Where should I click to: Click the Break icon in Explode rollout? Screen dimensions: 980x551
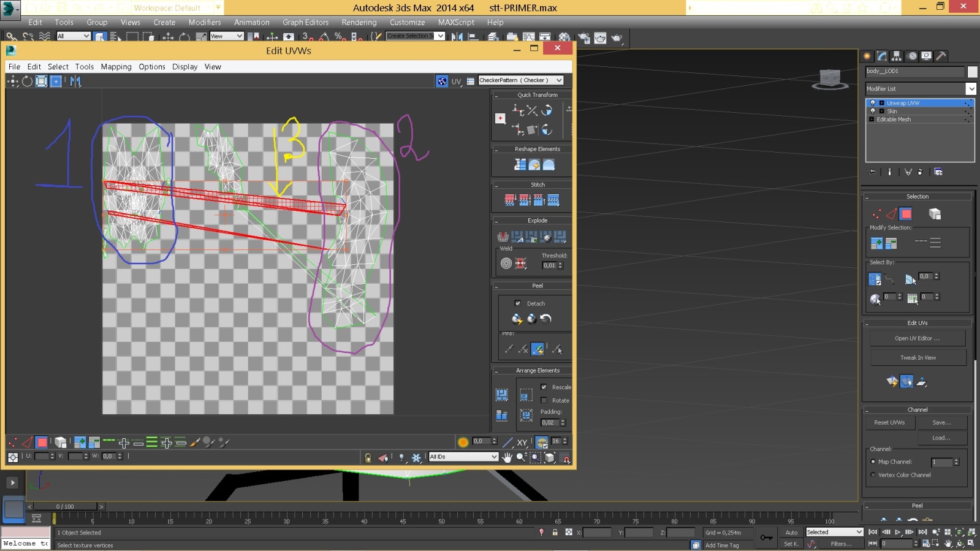tap(503, 237)
